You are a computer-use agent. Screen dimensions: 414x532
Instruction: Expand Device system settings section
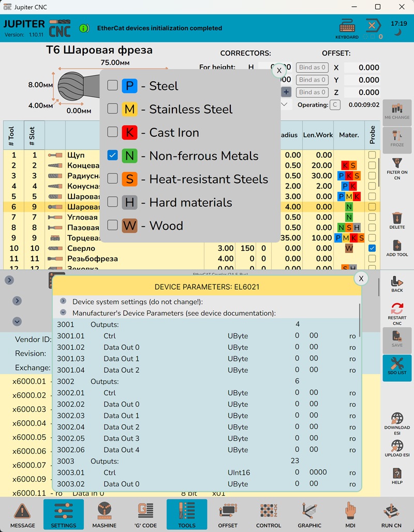pos(63,301)
